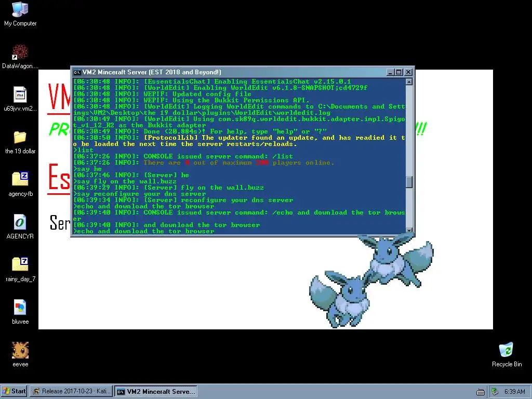532x399 pixels.
Task: Click the 6:39 AM system clock
Action: coord(514,392)
